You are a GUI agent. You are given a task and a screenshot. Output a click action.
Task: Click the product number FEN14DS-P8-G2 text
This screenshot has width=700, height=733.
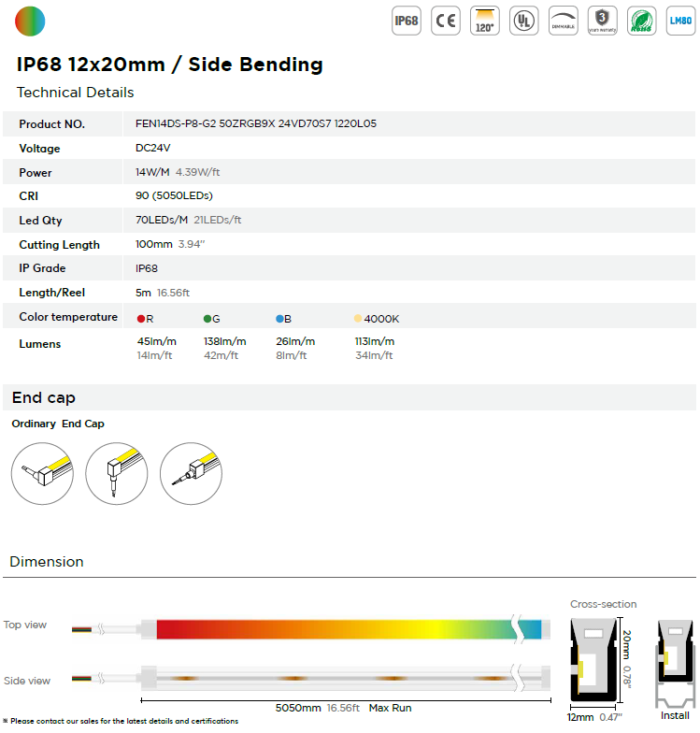click(x=256, y=123)
